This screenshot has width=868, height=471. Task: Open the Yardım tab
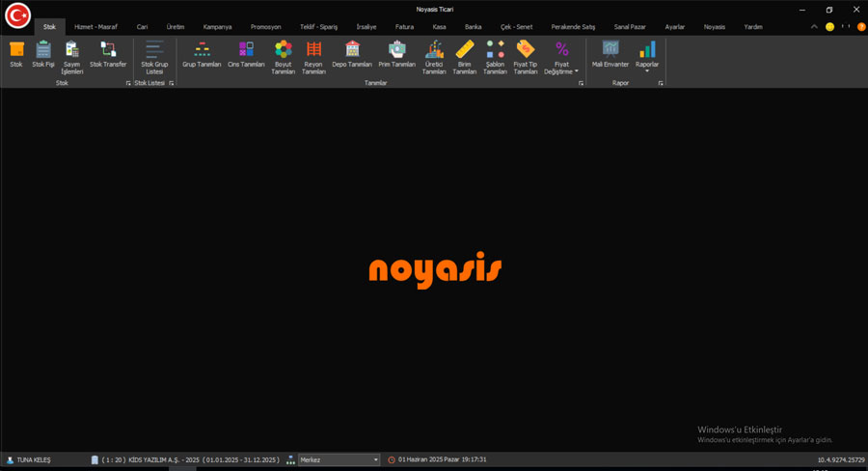(753, 27)
